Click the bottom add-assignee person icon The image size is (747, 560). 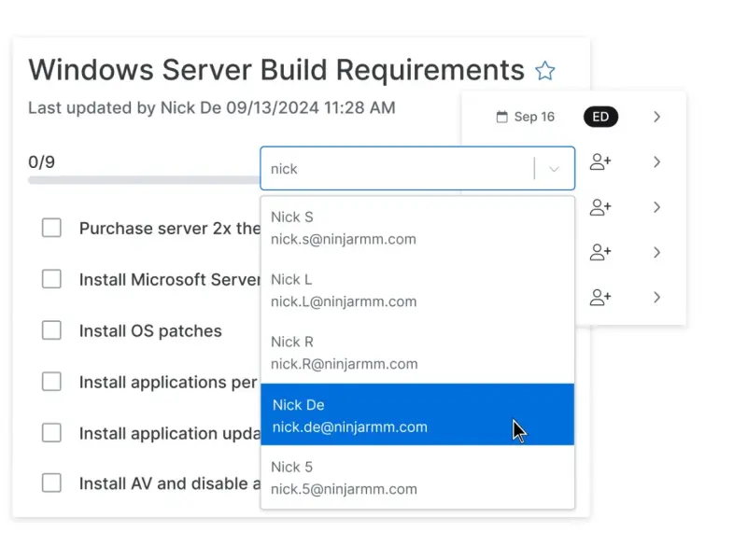(600, 298)
